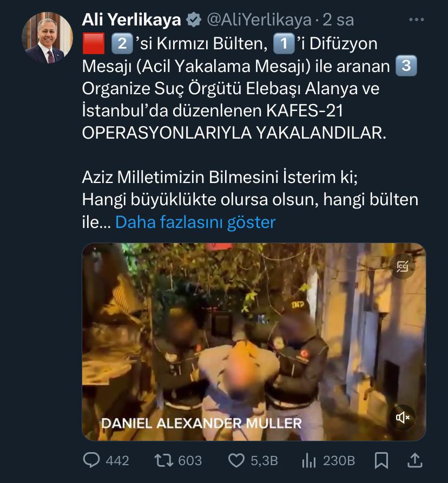Open the @AliYerlikaya handle link
This screenshot has height=483, width=448.
259,19
